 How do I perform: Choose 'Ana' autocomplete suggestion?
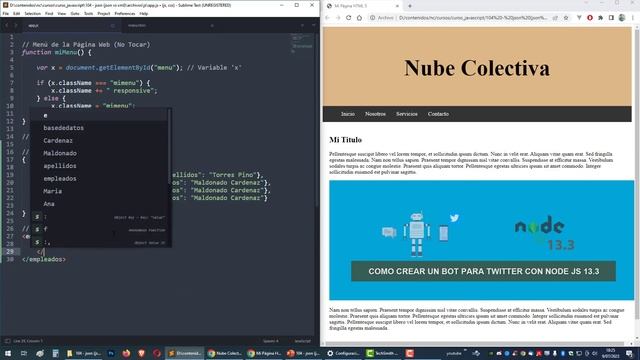[x=100, y=204]
